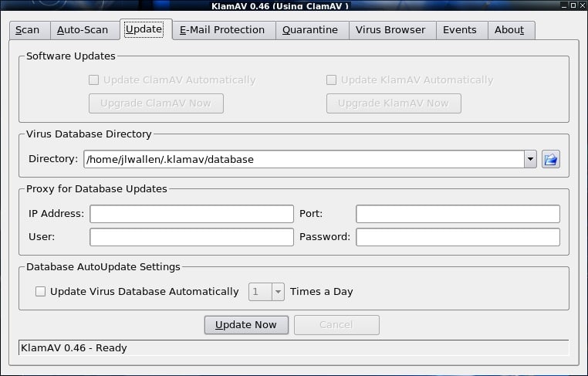Image resolution: width=588 pixels, height=376 pixels.
Task: Click the proxy User text field
Action: click(x=191, y=237)
